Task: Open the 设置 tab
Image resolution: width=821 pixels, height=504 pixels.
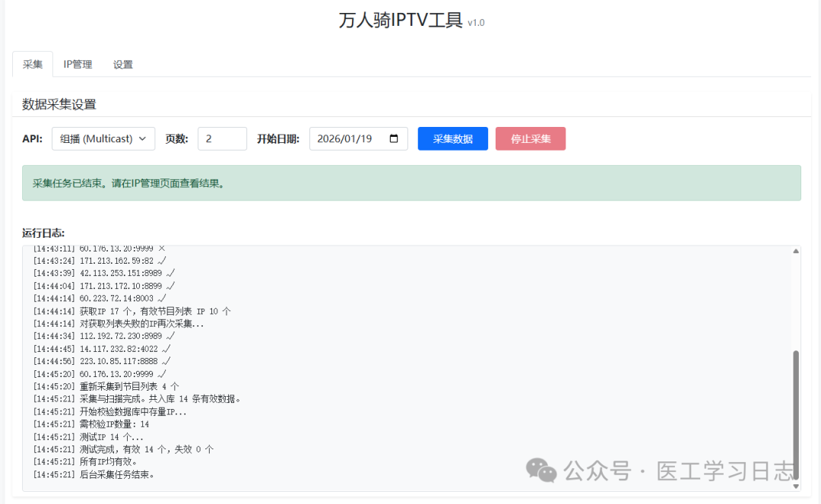Action: [x=122, y=65]
